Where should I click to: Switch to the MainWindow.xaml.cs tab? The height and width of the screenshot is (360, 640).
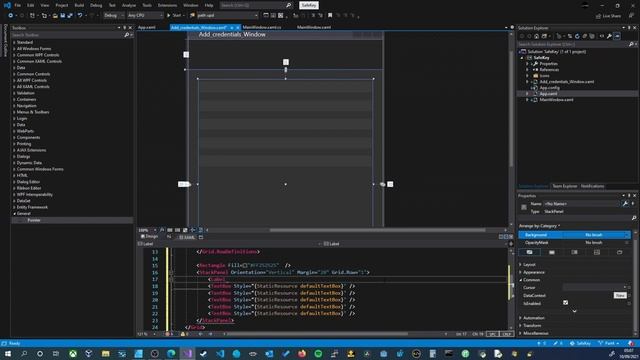[262, 27]
